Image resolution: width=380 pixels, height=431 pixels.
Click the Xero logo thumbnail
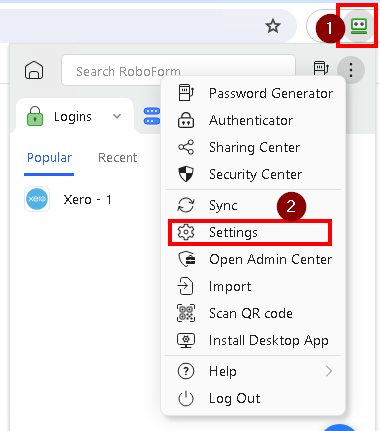37,199
